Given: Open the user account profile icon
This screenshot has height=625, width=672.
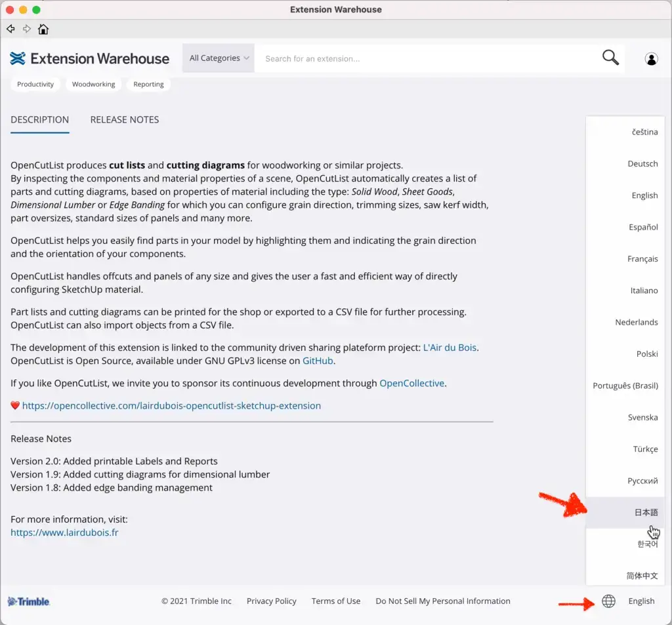Looking at the screenshot, I should coord(652,58).
